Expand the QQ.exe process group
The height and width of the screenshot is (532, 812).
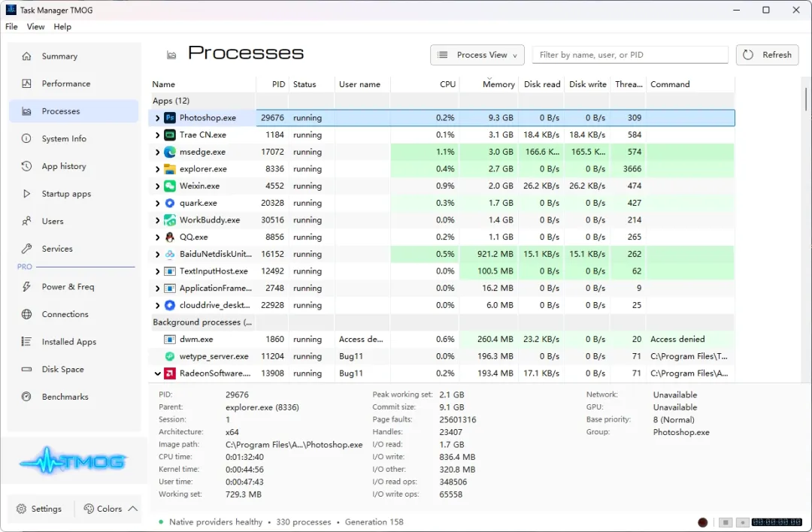157,237
